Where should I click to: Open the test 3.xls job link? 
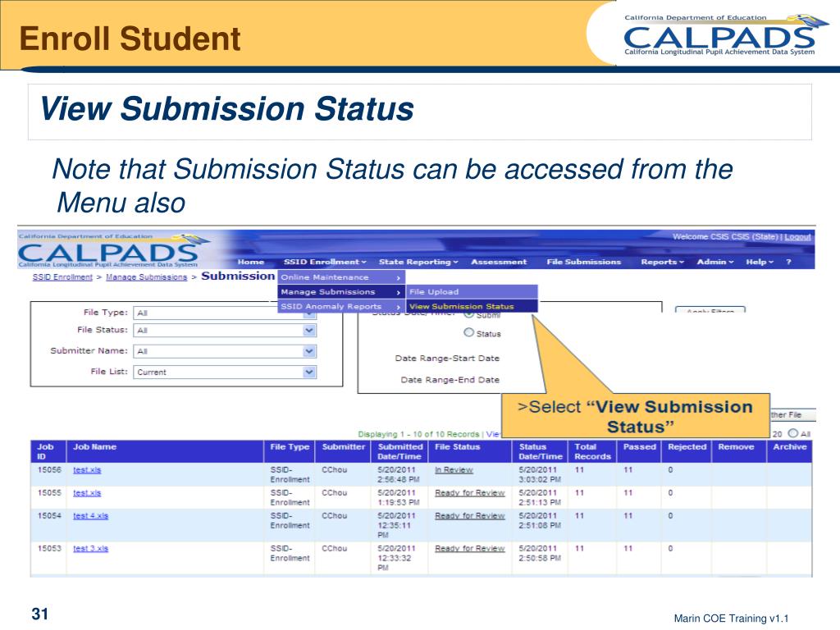pos(90,549)
